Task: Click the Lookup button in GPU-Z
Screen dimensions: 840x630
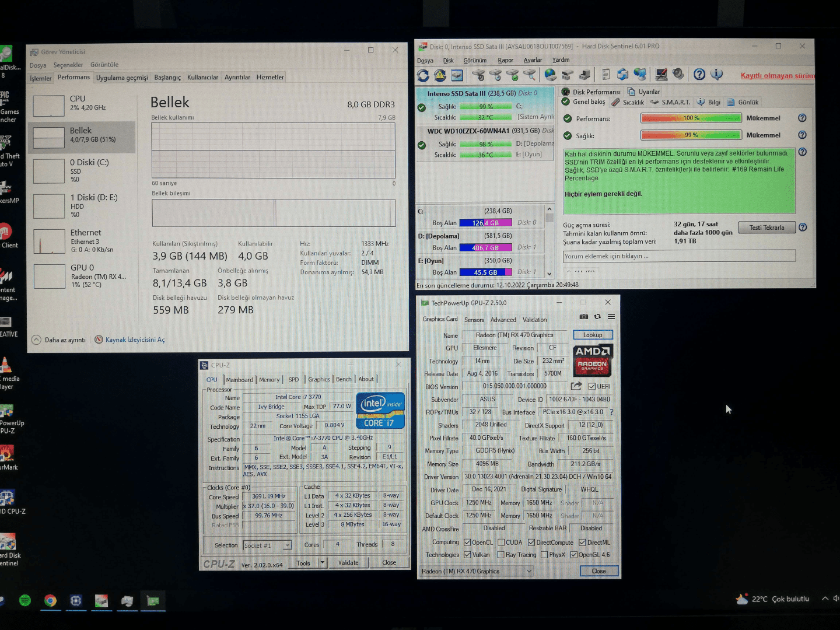Action: (x=593, y=335)
